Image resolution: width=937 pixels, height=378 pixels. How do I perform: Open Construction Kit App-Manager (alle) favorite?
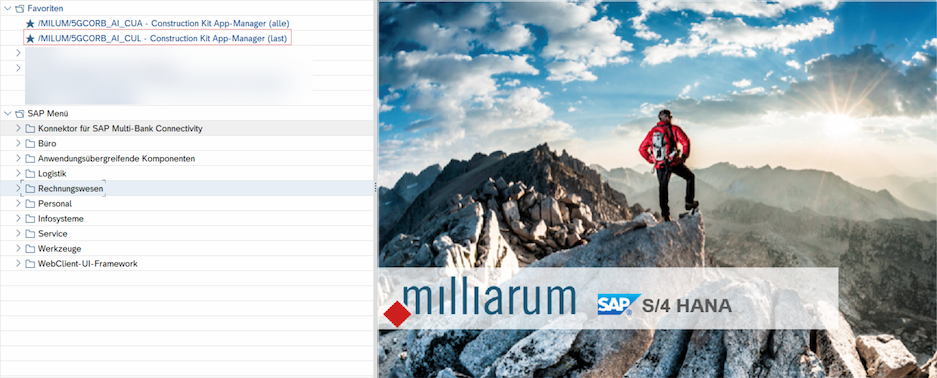coord(164,23)
